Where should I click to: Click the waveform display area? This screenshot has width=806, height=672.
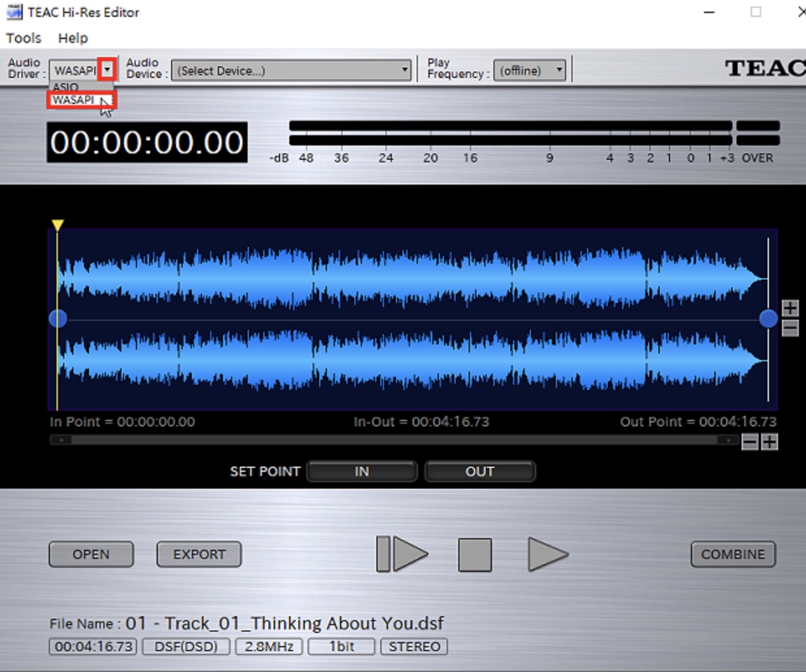tap(413, 319)
